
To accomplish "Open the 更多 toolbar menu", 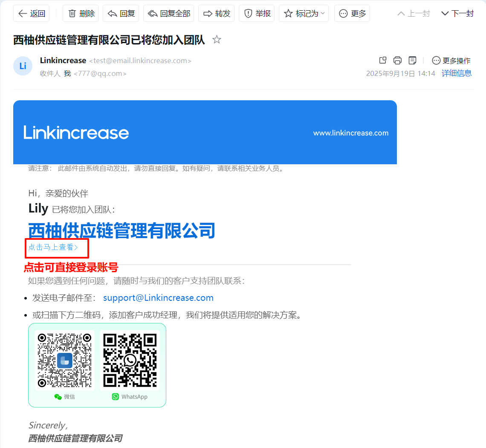I will coord(352,14).
